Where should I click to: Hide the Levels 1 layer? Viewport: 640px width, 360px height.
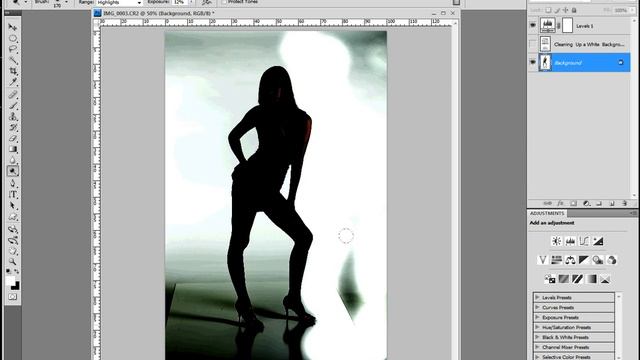(533, 25)
